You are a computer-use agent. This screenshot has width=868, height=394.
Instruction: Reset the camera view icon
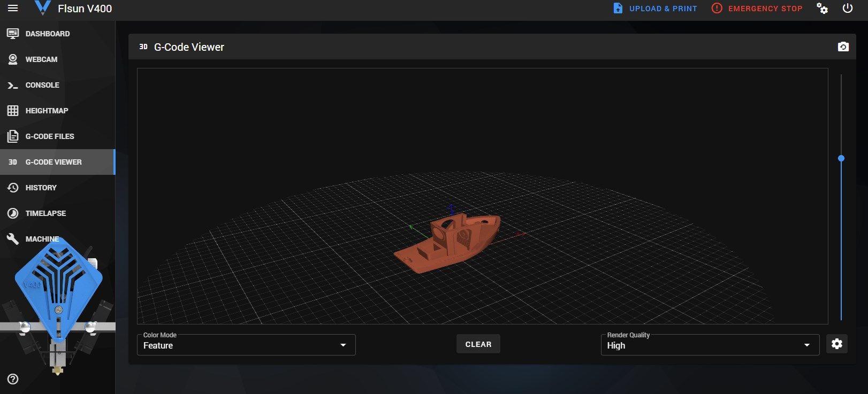(843, 47)
